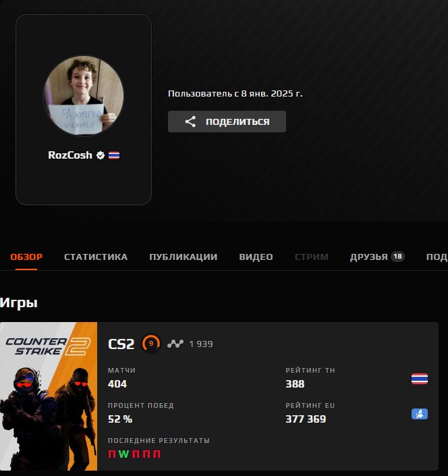Click the CS2 game title
The image size is (448, 476).
click(x=121, y=344)
